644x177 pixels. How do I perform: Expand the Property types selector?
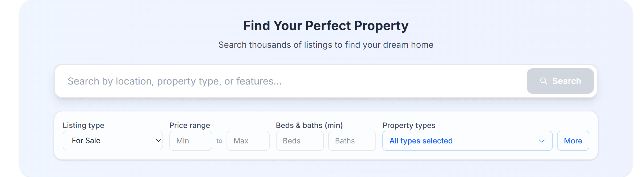point(467,140)
